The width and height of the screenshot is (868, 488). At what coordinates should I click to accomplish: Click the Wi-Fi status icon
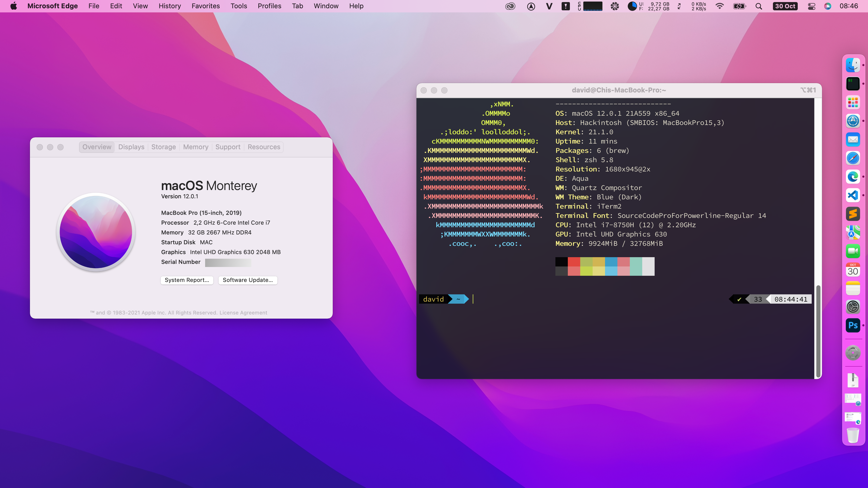719,6
